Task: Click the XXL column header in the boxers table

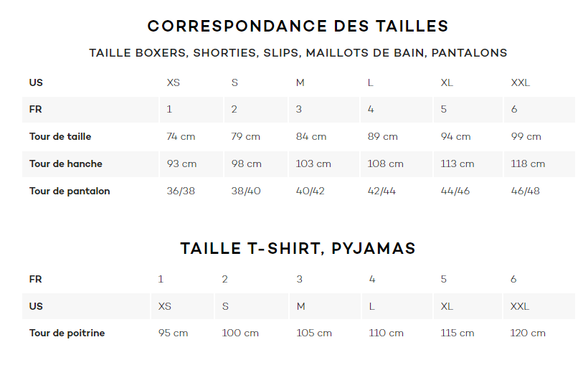Action: pos(520,82)
